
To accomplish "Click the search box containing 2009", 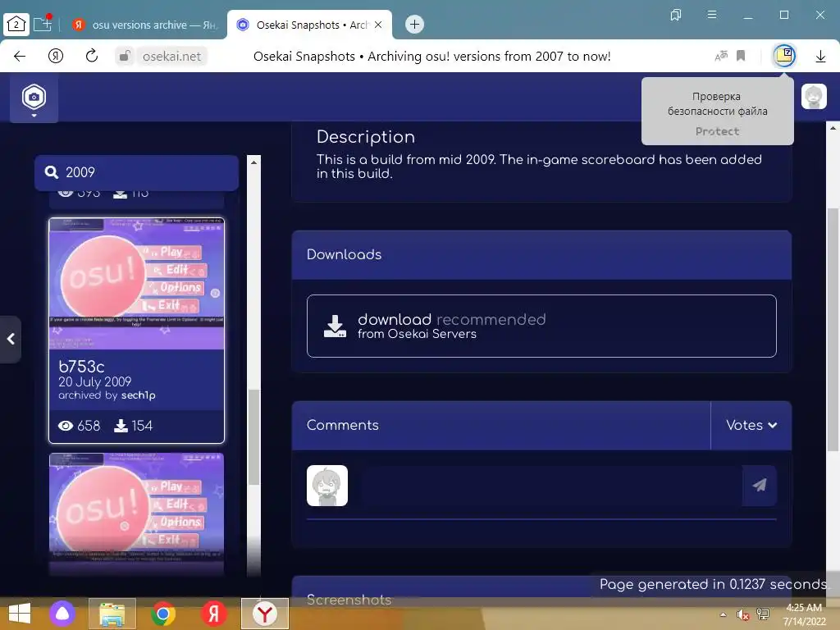I will (137, 172).
